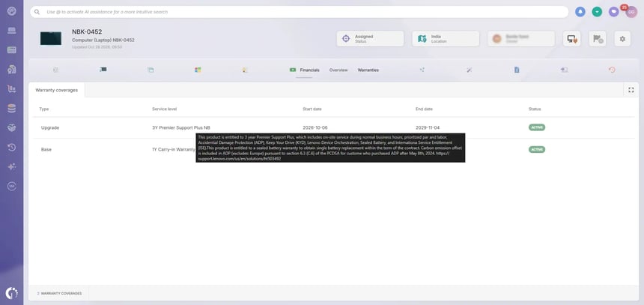This screenshot has height=305, width=644.
Task: Select the colorful Windows-logo tab icon
Action: pos(198,70)
